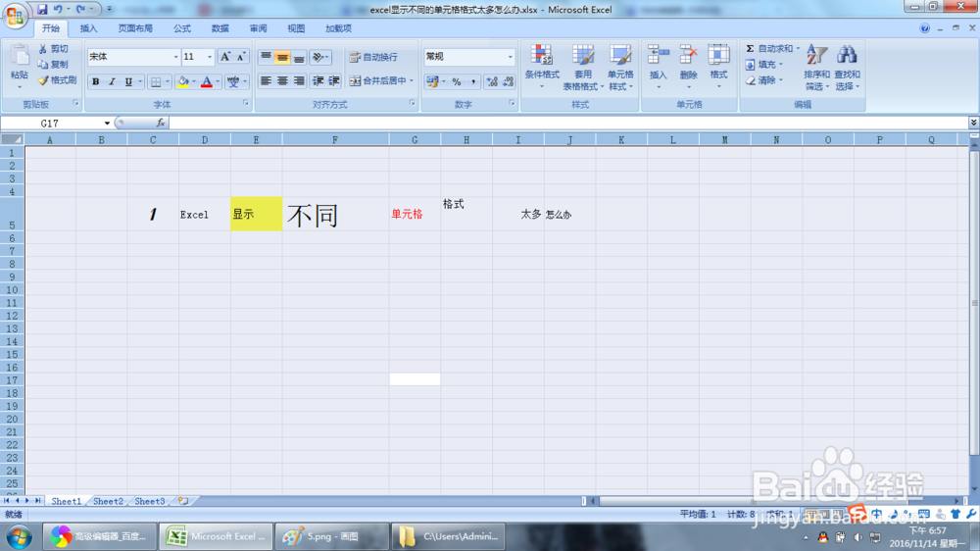Image resolution: width=980 pixels, height=551 pixels.
Task: Click the insert function fx button
Action: 161,124
